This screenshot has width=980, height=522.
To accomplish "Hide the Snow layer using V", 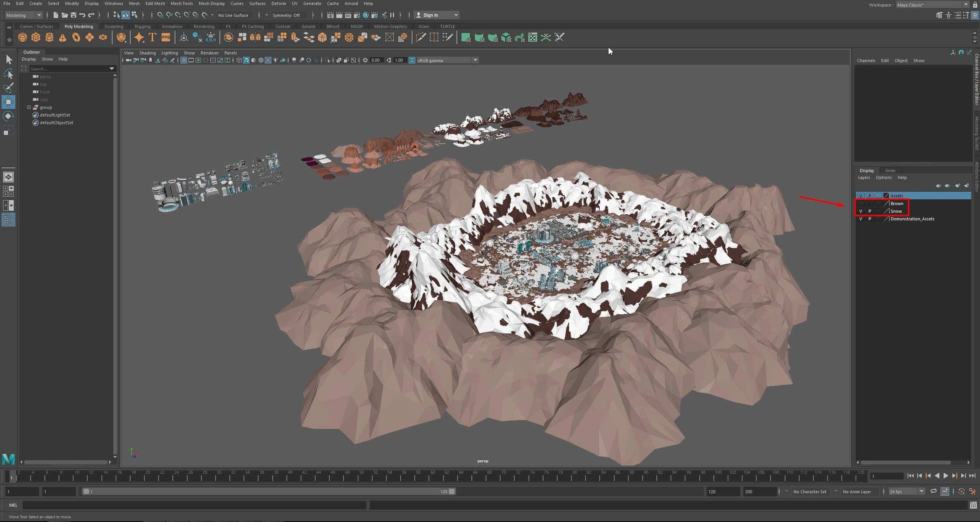I will pyautogui.click(x=861, y=211).
